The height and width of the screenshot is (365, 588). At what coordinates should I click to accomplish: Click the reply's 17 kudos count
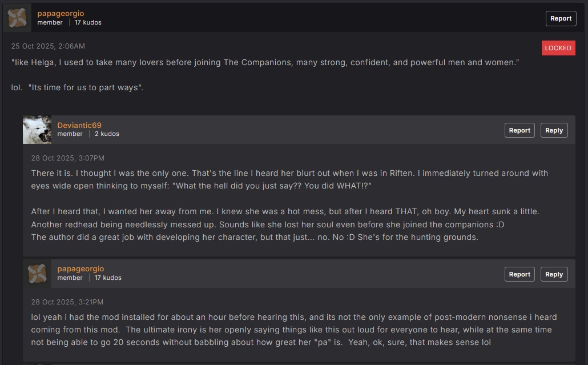[108, 278]
